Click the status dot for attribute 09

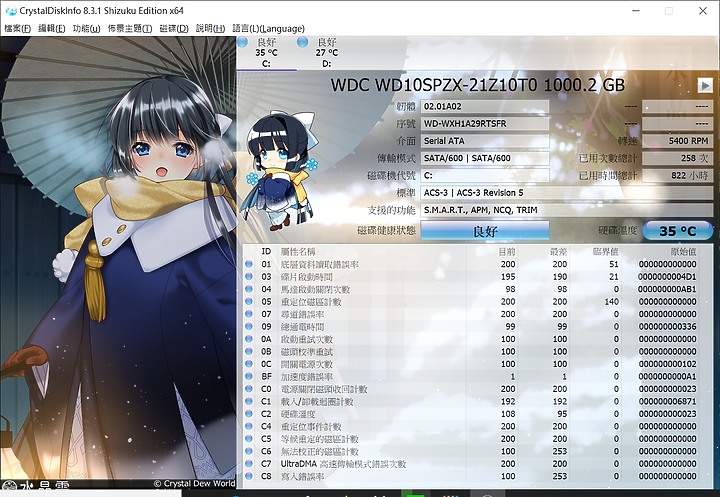tap(249, 327)
